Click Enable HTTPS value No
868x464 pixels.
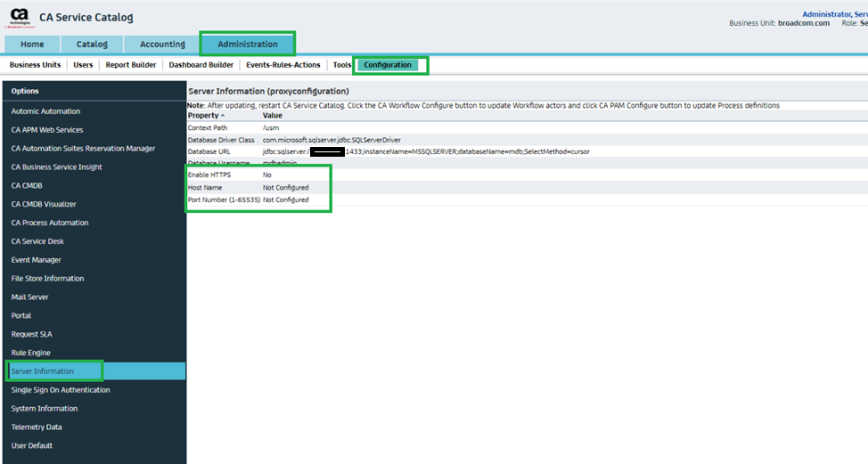266,175
